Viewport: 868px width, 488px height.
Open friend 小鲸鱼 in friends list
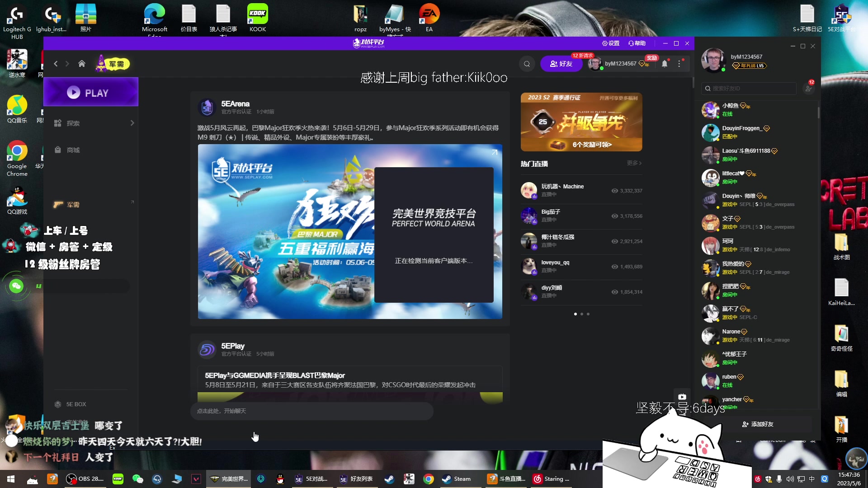tap(759, 110)
